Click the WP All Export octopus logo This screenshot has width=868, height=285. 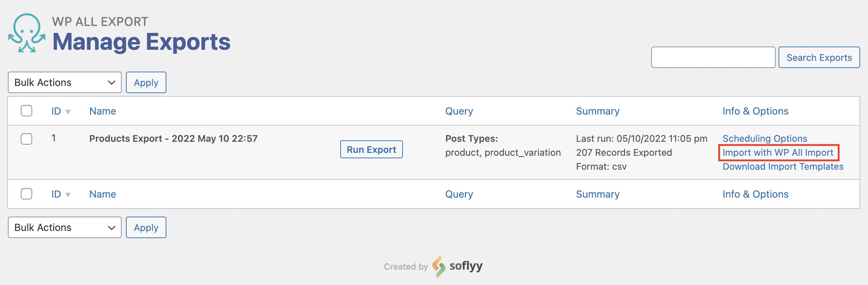point(27,33)
